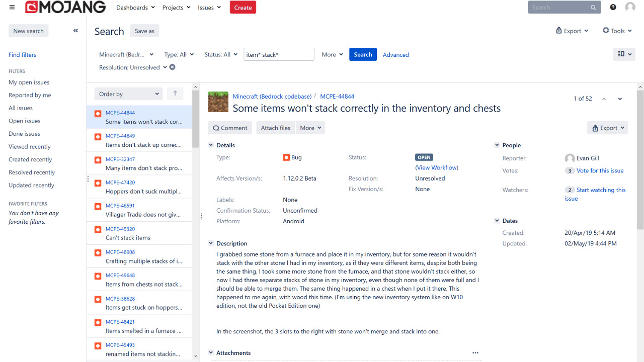Click Vote for this issue link

click(x=600, y=171)
